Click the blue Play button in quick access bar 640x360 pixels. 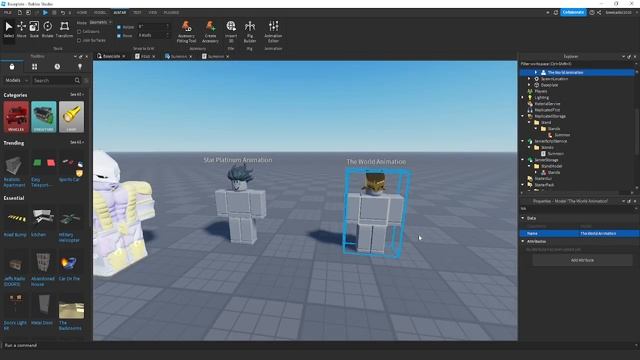tap(45, 13)
